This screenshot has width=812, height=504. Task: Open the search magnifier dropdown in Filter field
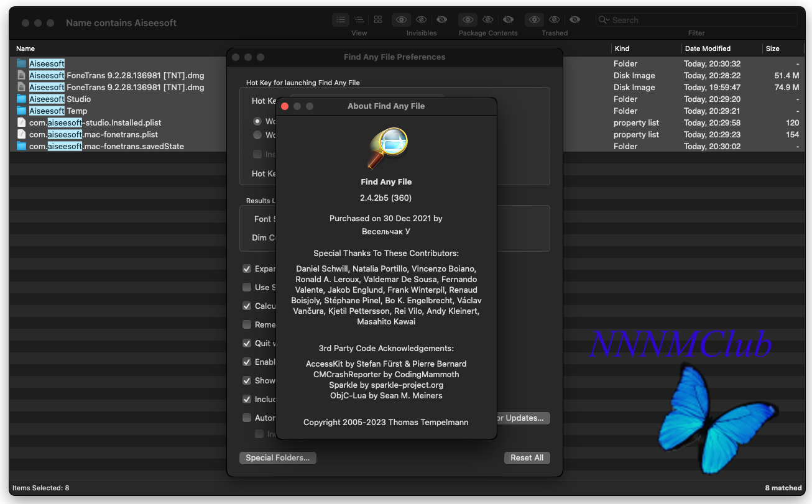(604, 20)
